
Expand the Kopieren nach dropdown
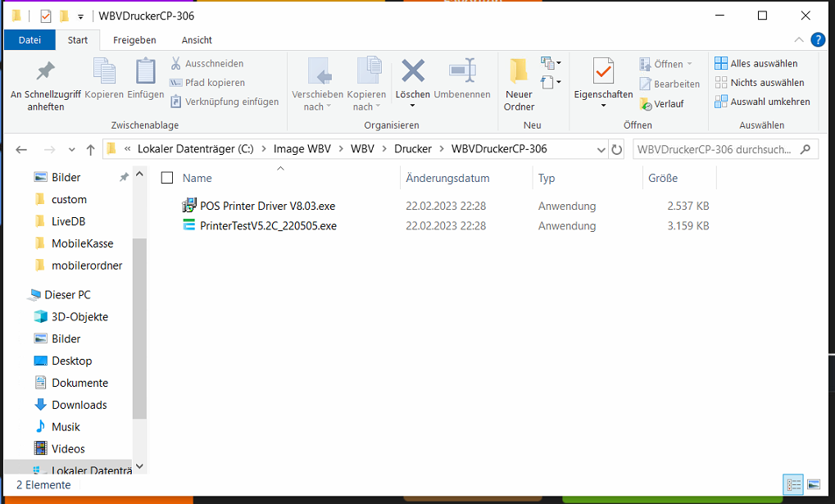(x=365, y=107)
